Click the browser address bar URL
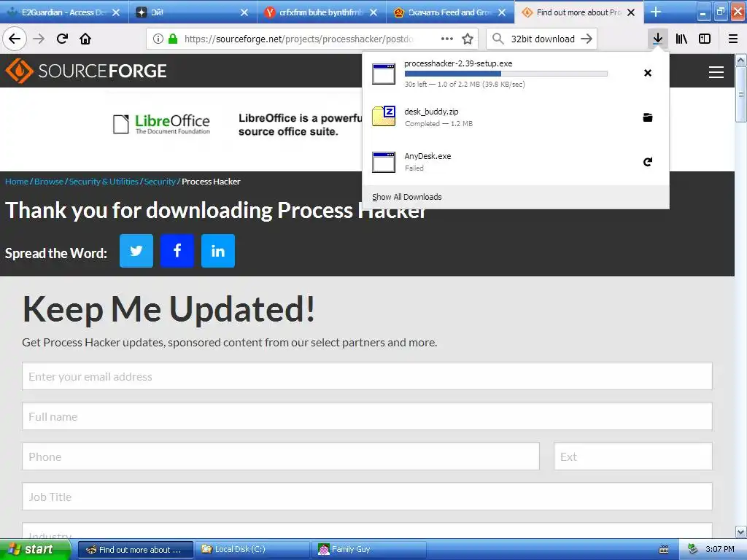The height and width of the screenshot is (560, 747). [x=298, y=39]
